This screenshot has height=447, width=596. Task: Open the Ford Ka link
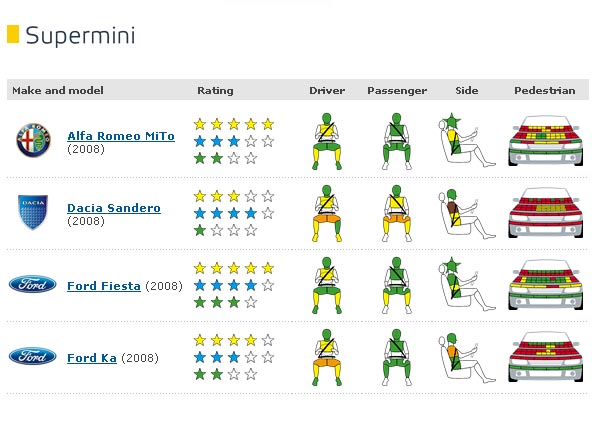[92, 358]
